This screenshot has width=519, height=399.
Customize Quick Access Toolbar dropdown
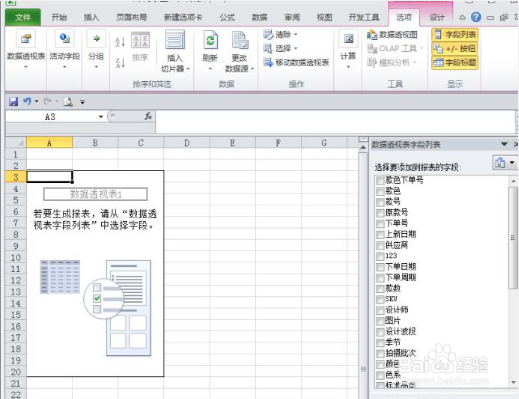(82, 102)
